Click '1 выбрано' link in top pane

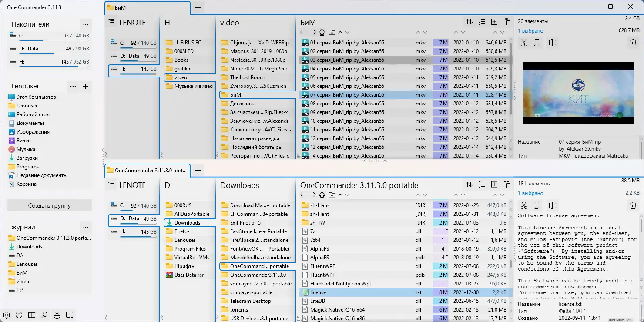[x=530, y=31]
